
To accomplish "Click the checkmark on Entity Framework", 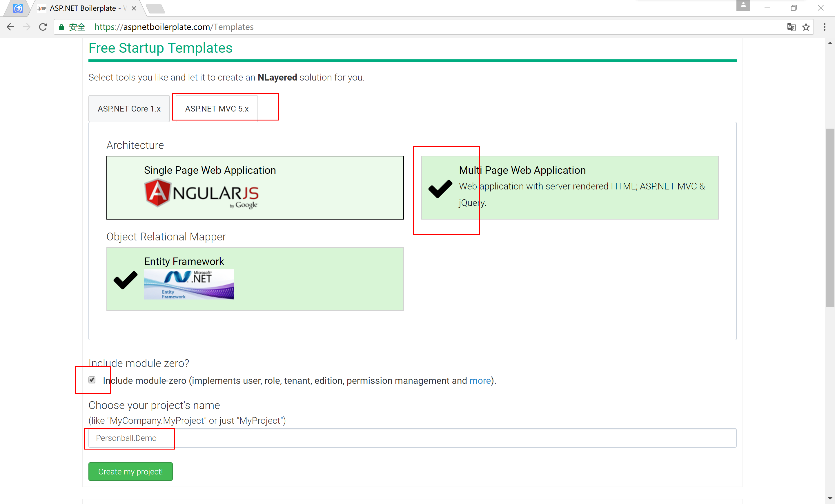I will (125, 280).
